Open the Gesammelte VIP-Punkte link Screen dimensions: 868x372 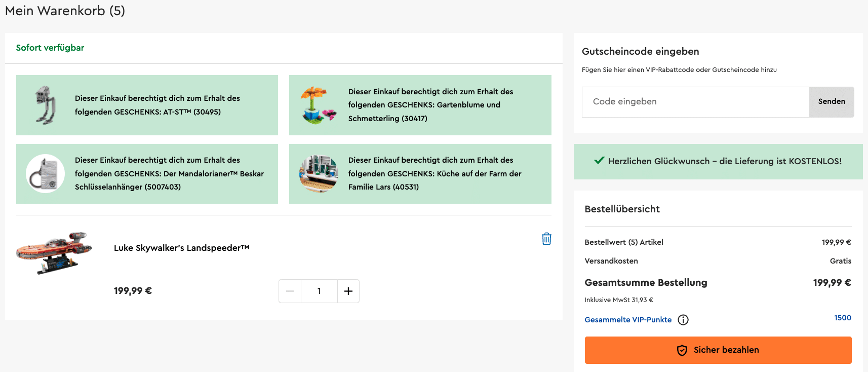click(x=628, y=320)
